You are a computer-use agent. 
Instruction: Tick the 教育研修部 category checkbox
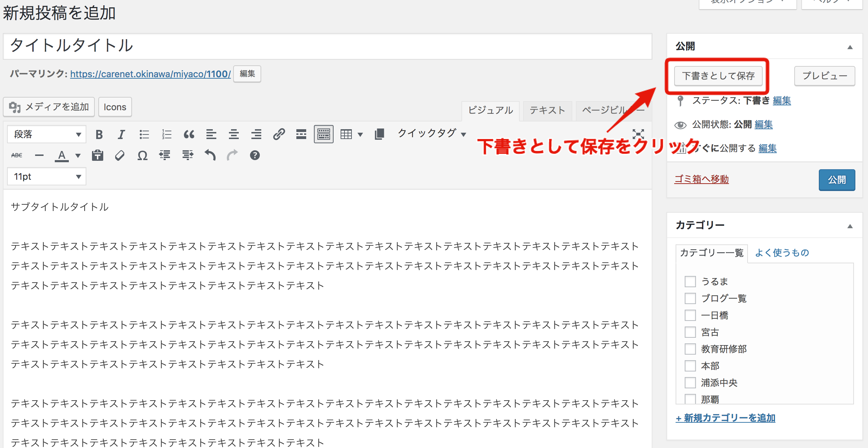690,349
